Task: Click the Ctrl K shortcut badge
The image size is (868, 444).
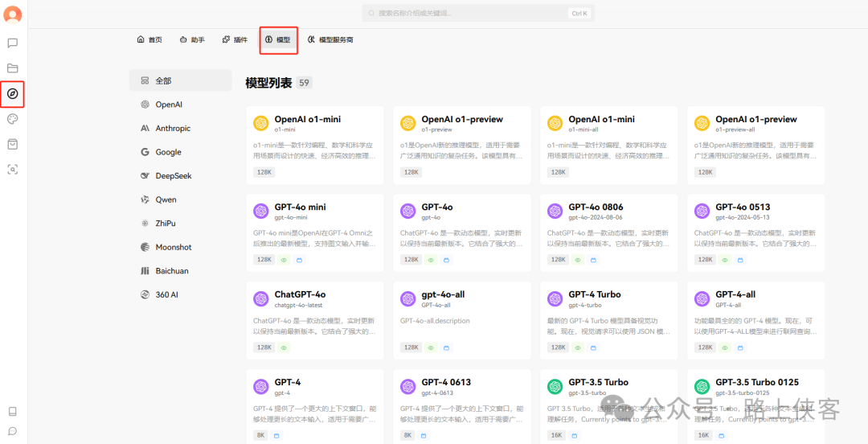Action: [x=579, y=13]
